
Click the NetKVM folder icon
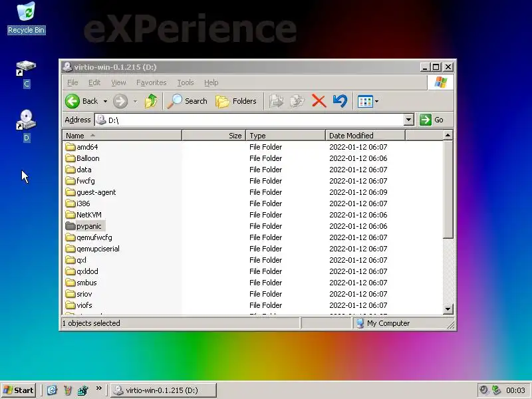(70, 215)
